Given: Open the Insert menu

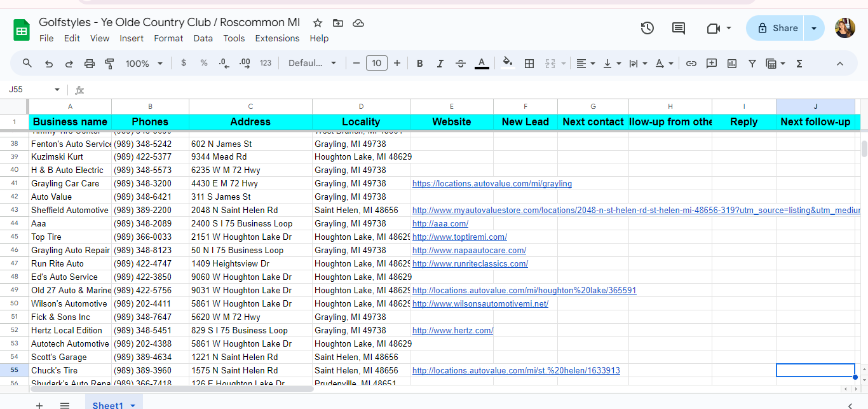Looking at the screenshot, I should (x=132, y=38).
